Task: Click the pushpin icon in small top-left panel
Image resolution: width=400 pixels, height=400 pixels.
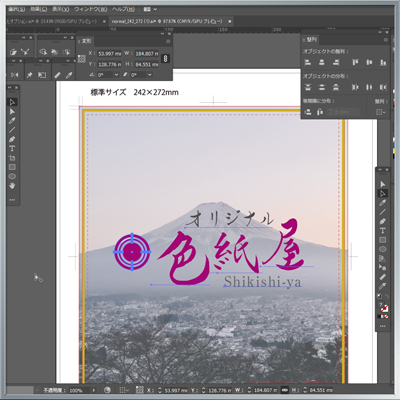Action: pyautogui.click(x=29, y=75)
